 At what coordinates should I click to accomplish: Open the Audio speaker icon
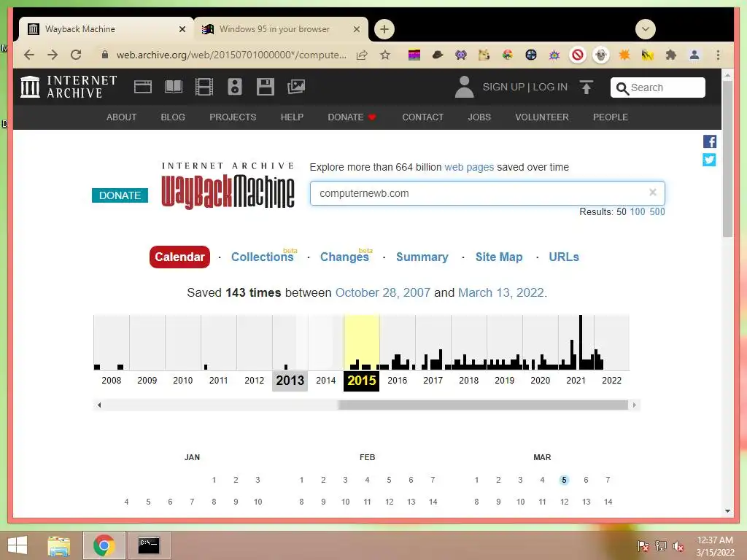pos(235,87)
